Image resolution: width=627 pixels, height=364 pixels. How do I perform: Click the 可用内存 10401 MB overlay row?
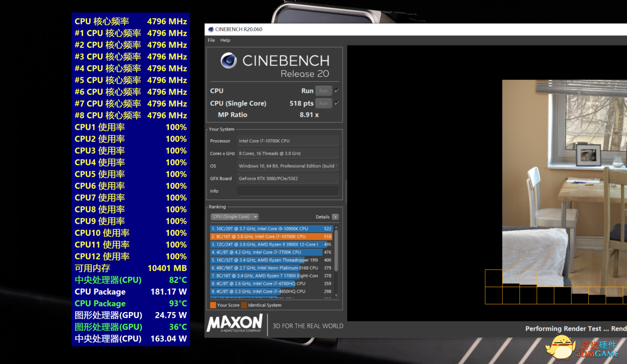pos(131,268)
